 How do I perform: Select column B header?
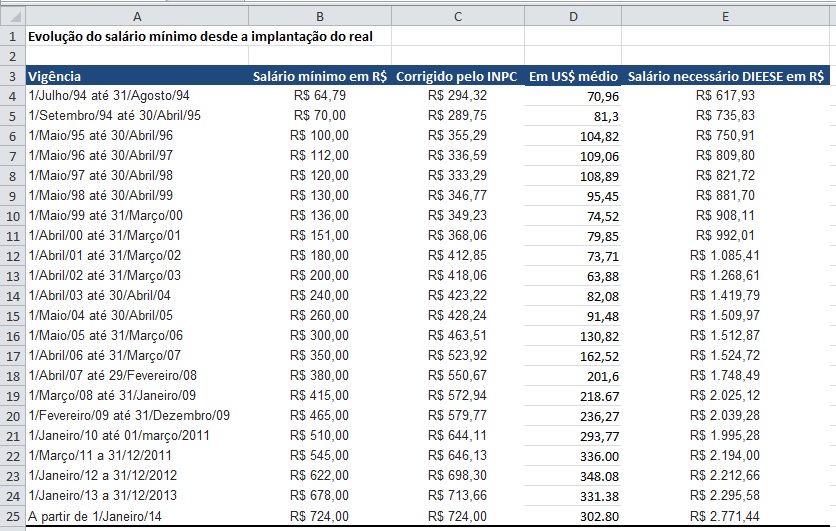pyautogui.click(x=320, y=17)
